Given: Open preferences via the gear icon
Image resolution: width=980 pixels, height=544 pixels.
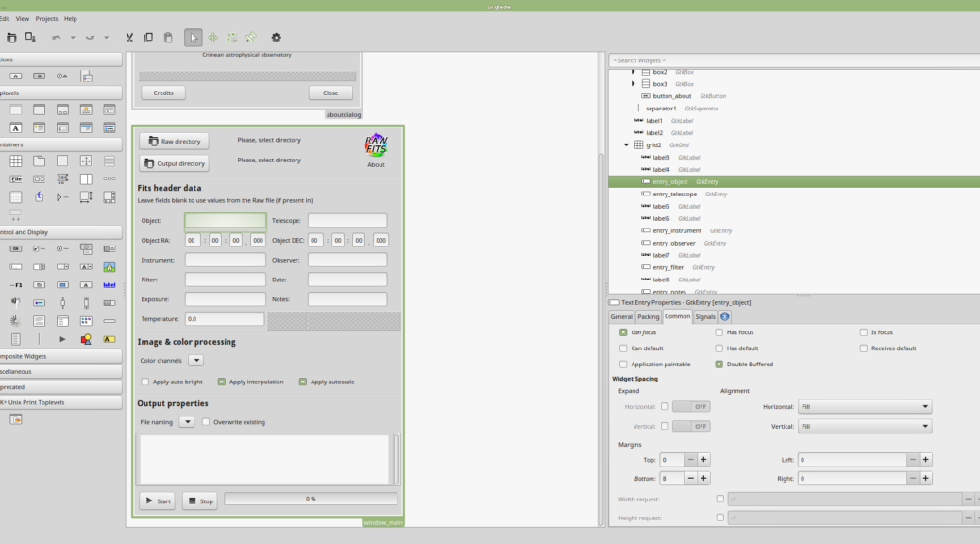Looking at the screenshot, I should [x=277, y=38].
